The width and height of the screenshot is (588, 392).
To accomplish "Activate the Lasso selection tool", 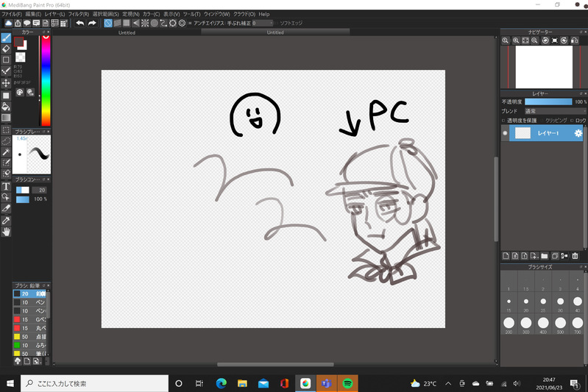I will 6,141.
